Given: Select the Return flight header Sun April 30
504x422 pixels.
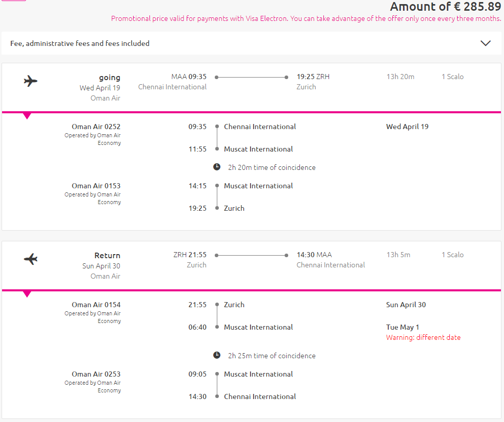Looking at the screenshot, I should click(101, 266).
